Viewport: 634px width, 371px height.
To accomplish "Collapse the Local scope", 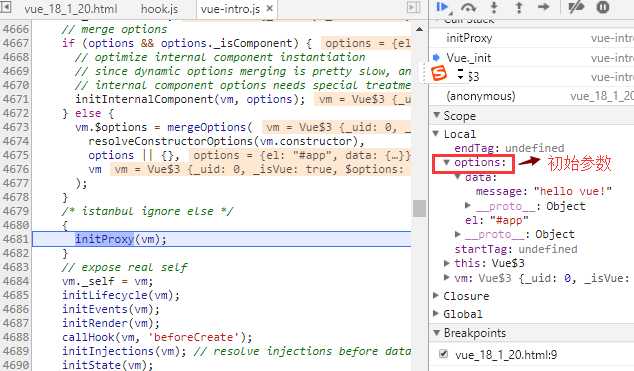I will (436, 133).
